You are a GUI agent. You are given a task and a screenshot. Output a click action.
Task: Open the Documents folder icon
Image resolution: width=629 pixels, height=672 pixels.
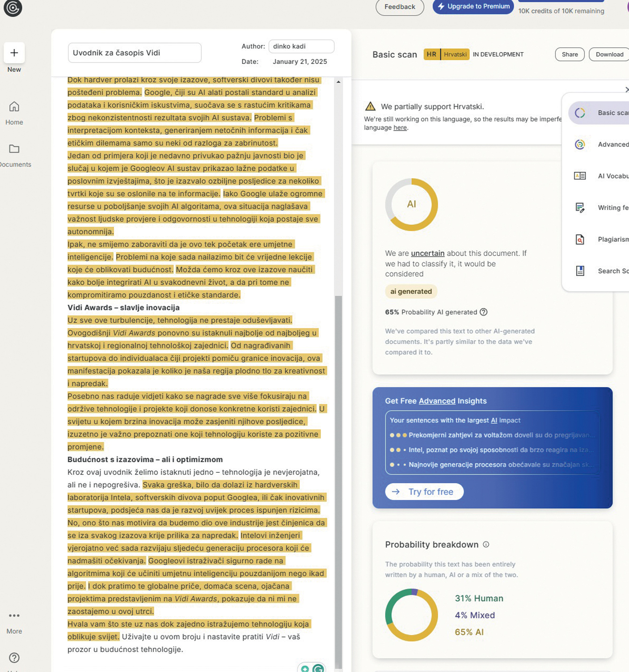click(14, 149)
